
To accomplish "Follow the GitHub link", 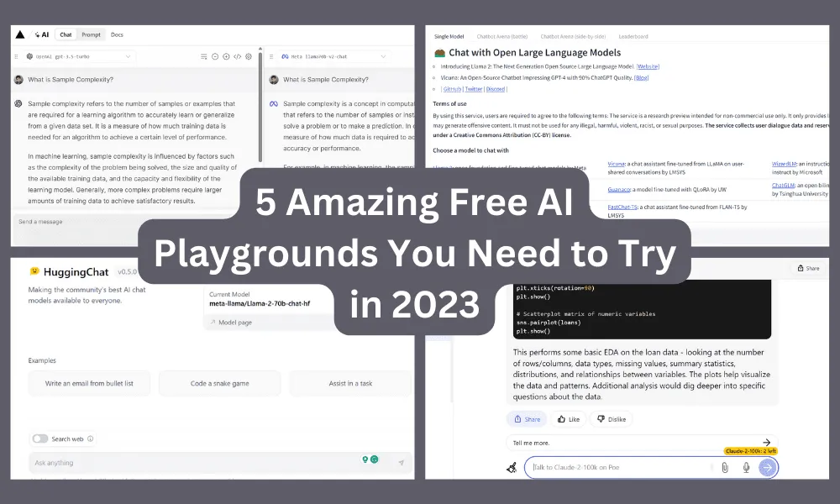I will pos(452,89).
